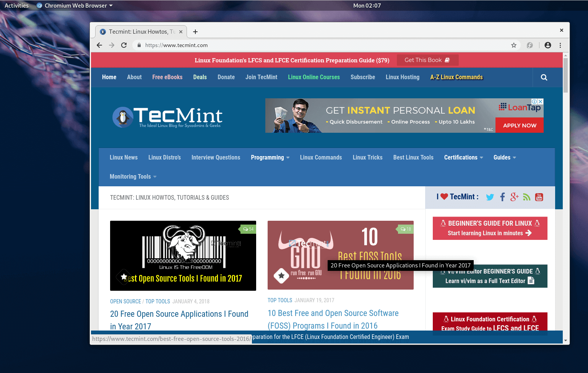Open Linux Online Courses menu item
This screenshot has height=373, width=588.
coord(314,77)
